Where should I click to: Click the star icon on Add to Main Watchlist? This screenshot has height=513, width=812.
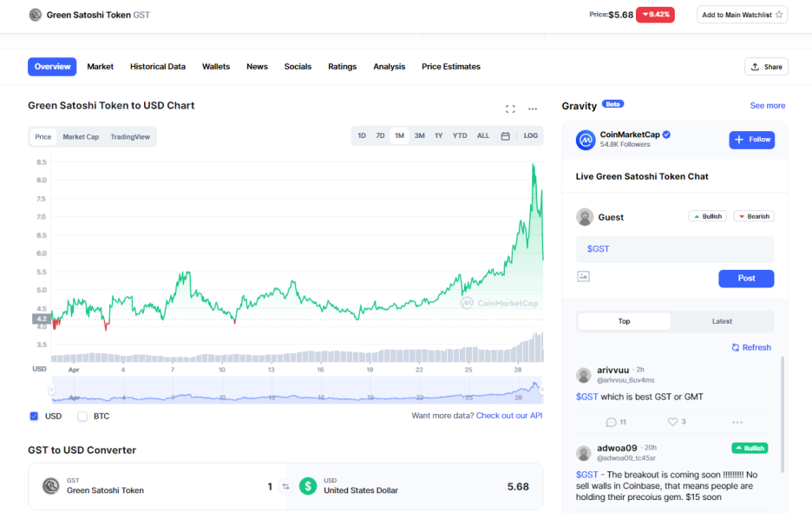click(779, 15)
